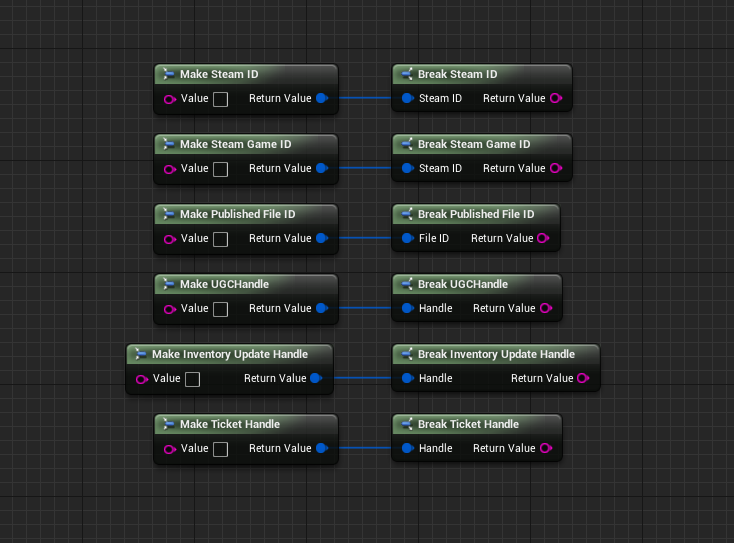
Task: Click the Value box on Make Steam ID
Action: pos(220,99)
